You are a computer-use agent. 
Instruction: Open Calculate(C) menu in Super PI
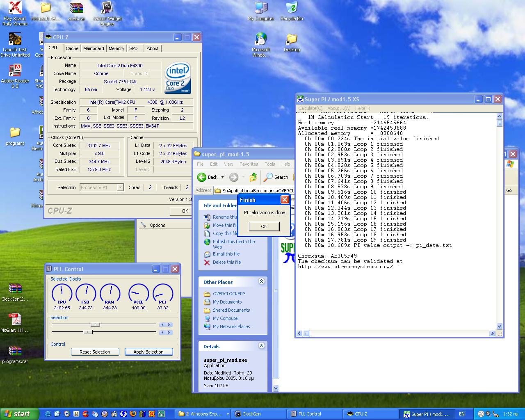310,108
